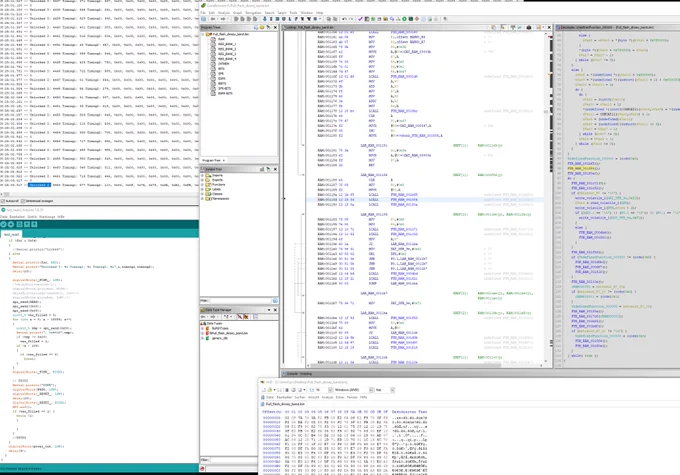
Task: Click the Arduino Verify checkmark button
Action: pyautogui.click(x=3, y=224)
